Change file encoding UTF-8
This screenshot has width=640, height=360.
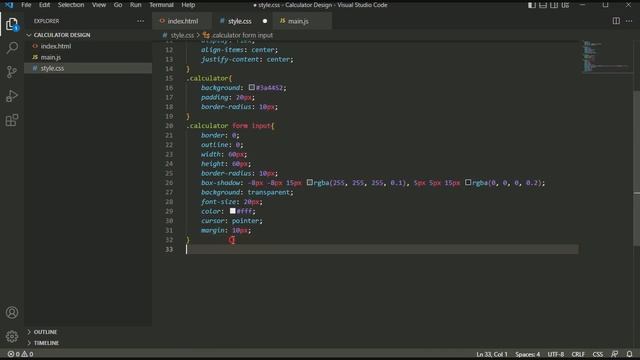pos(556,354)
